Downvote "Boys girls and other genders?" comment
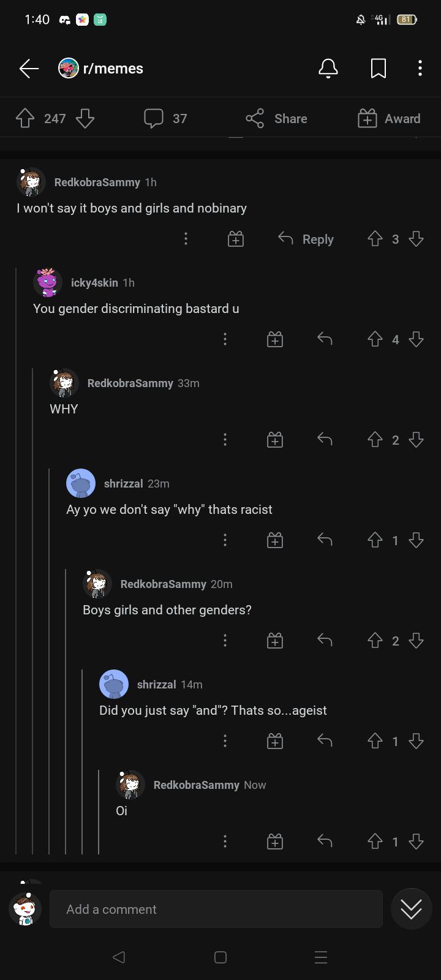Image resolution: width=441 pixels, height=980 pixels. tap(417, 641)
